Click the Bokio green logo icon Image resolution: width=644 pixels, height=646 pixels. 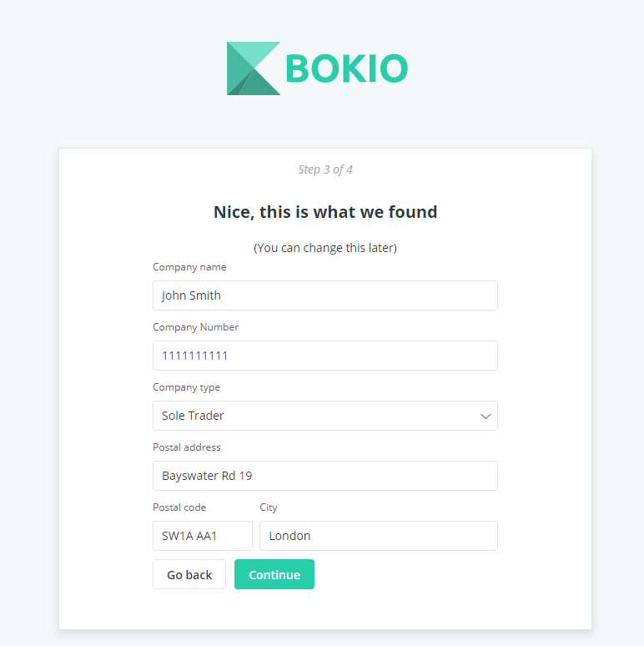[x=254, y=68]
